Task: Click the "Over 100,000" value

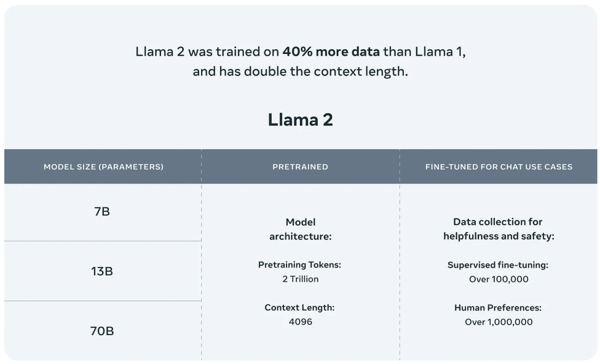Action: tap(498, 279)
